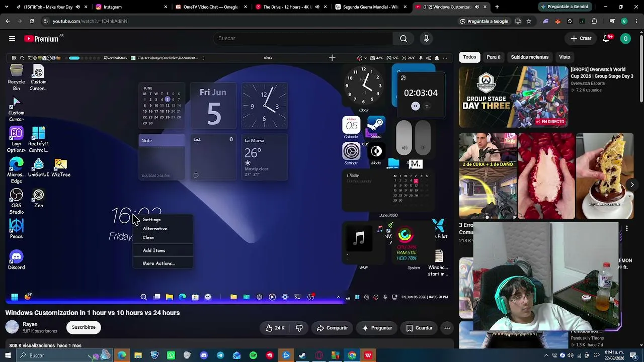Choose Close in the widget context menu
The image size is (644, 362).
click(x=148, y=238)
